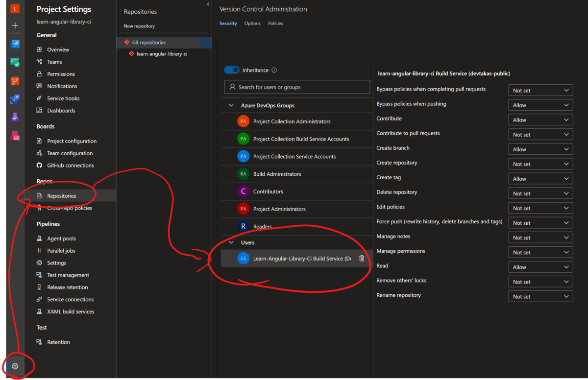This screenshot has width=588, height=380.
Task: Click New repository link
Action: coord(139,26)
